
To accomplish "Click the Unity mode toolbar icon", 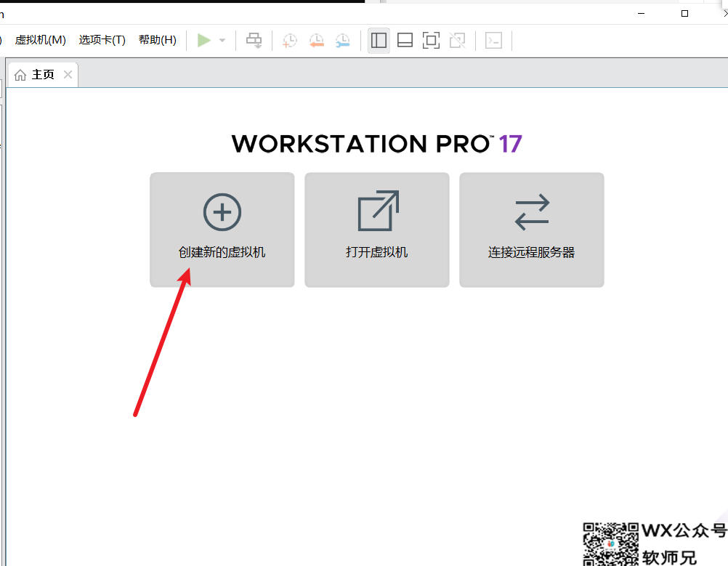I will point(458,41).
